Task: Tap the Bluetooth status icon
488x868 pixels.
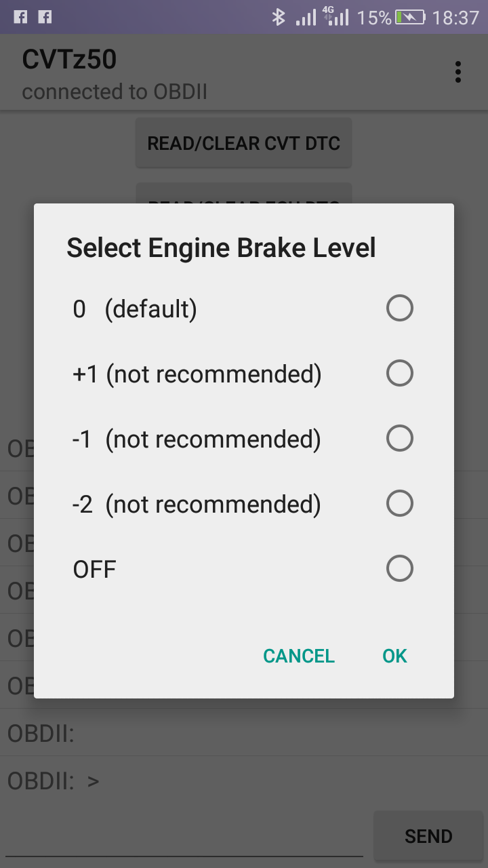Action: [x=279, y=17]
